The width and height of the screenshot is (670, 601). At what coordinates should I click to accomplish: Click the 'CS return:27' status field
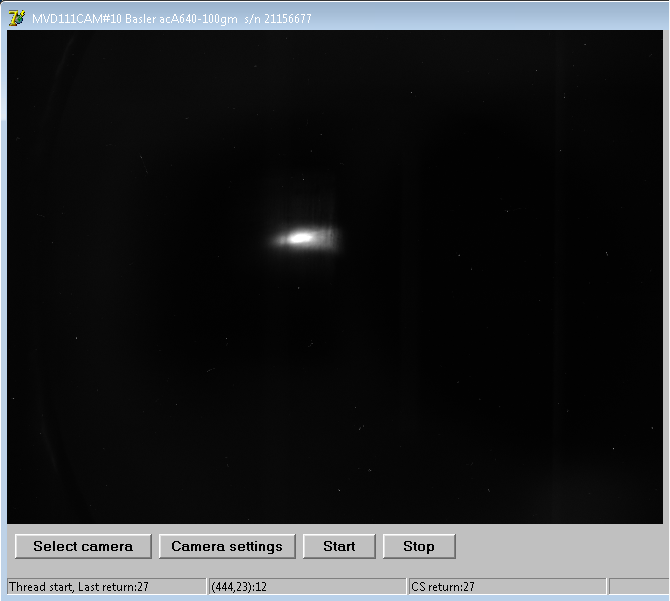[506, 586]
